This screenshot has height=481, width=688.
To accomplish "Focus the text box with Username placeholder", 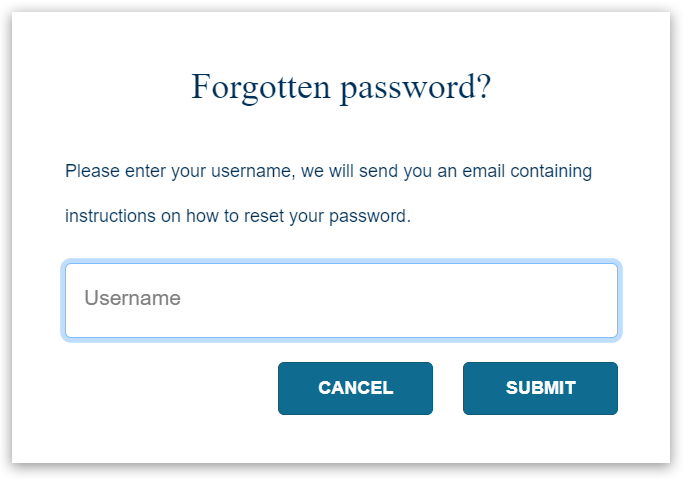I will point(341,300).
